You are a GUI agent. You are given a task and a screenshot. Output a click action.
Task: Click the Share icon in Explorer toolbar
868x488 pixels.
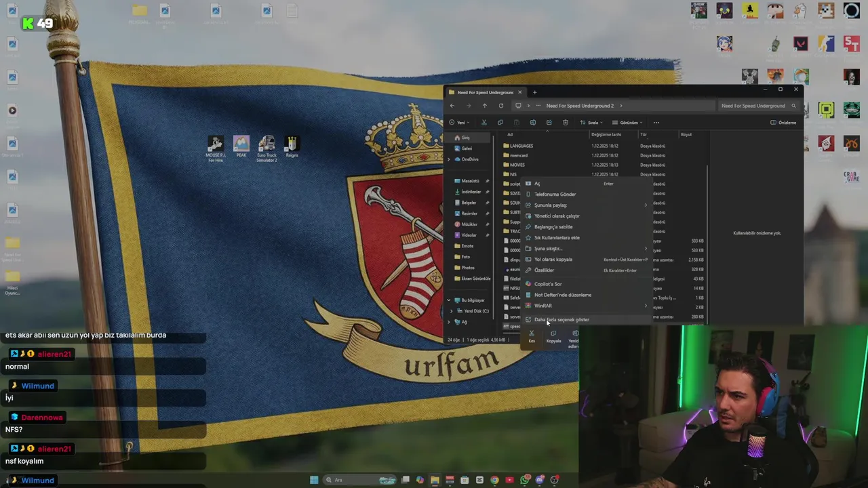[549, 123]
